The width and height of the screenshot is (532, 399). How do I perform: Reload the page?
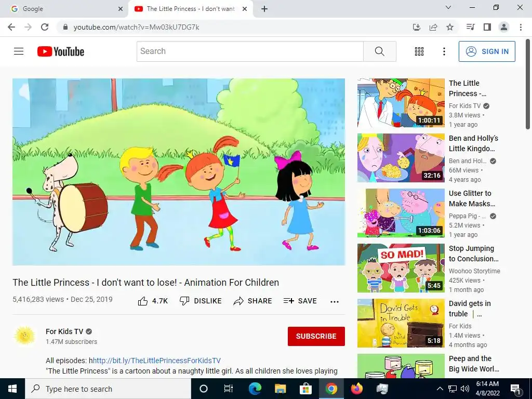pyautogui.click(x=45, y=27)
